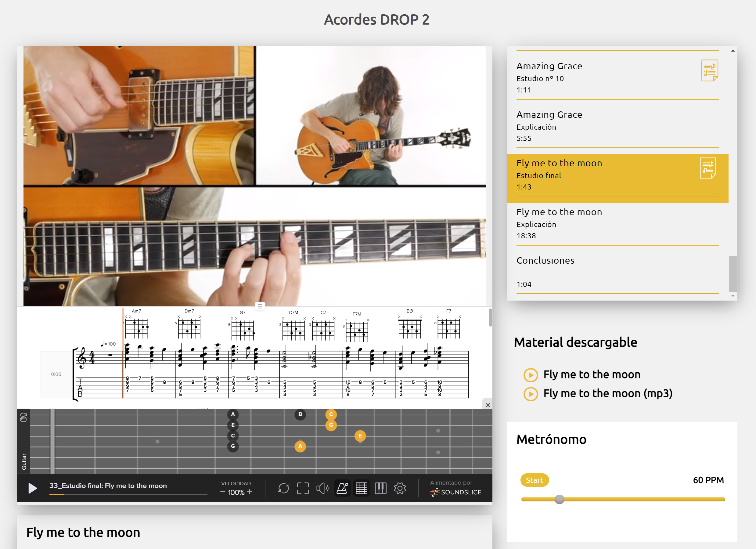Click play icon beside the mp3 download
Image resolution: width=756 pixels, height=549 pixels.
531,394
